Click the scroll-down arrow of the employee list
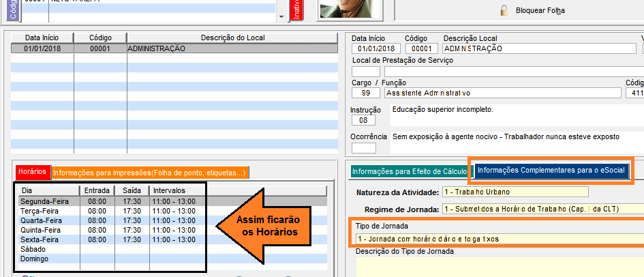This screenshot has width=644, height=277. [x=281, y=17]
